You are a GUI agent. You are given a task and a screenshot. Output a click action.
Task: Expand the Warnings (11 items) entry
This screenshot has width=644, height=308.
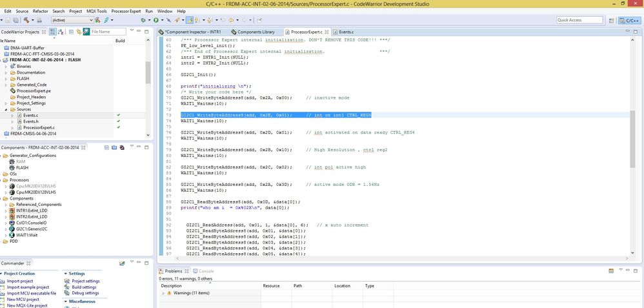click(x=163, y=293)
